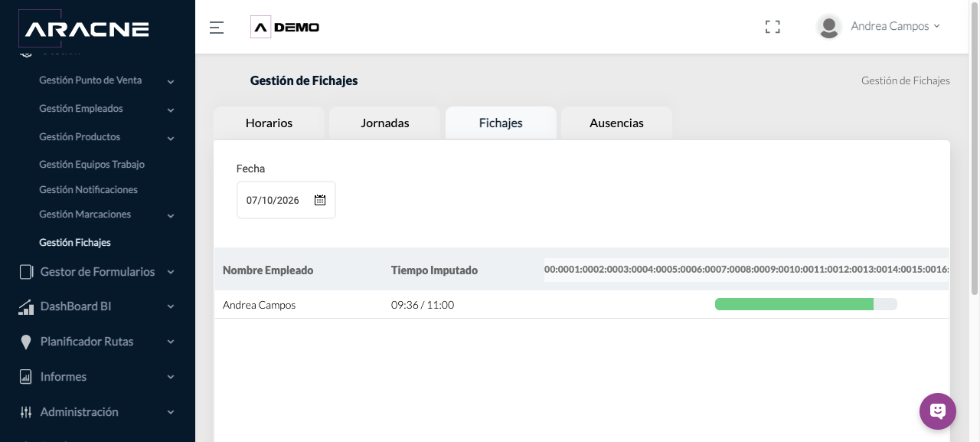Viewport: 980px width, 442px height.
Task: Click the Fecha date input field
Action: [286, 200]
